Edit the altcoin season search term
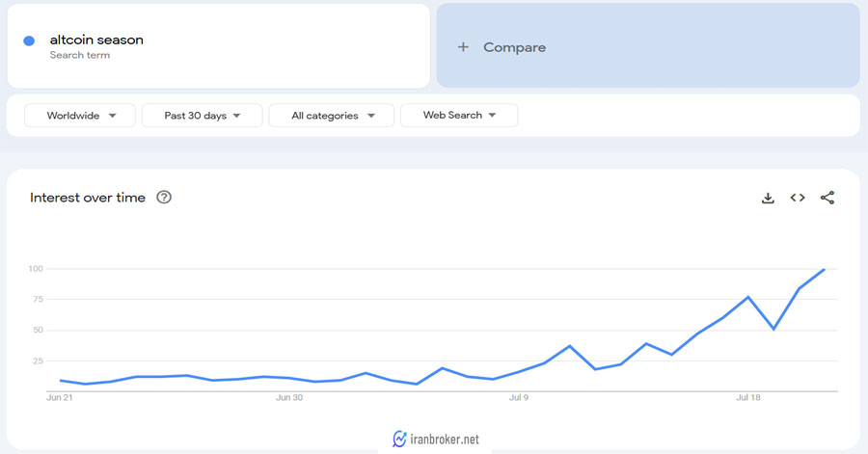The height and width of the screenshot is (454, 868). tap(96, 40)
